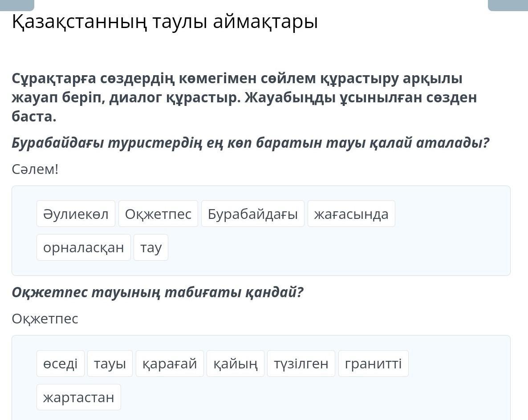Select the орналасқан word chip
528x420 pixels.
tap(83, 247)
